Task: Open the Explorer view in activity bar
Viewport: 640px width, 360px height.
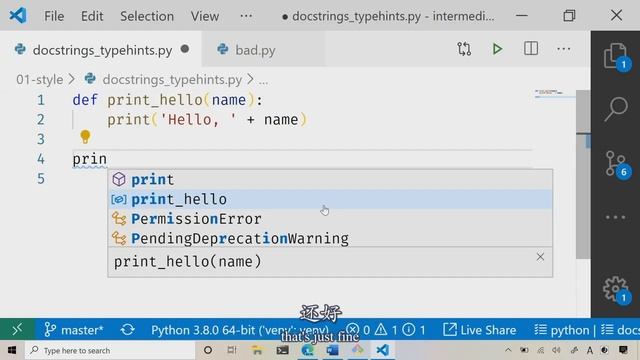Action: tap(616, 56)
